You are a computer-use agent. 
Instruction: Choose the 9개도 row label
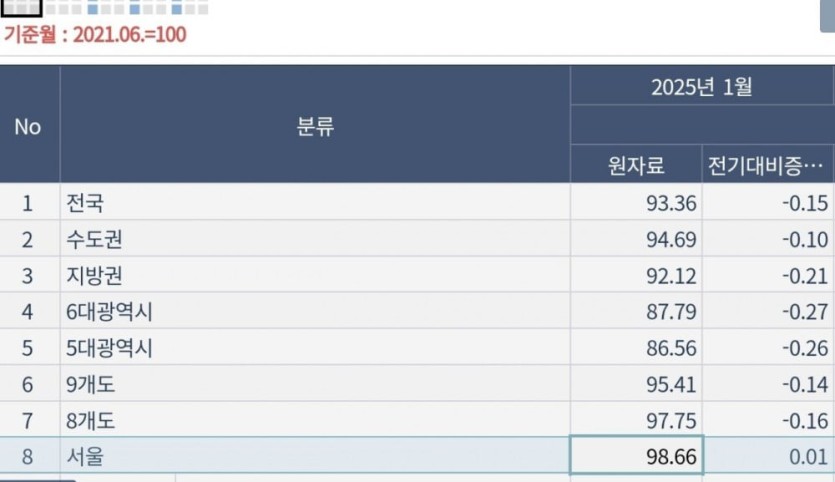pos(90,385)
